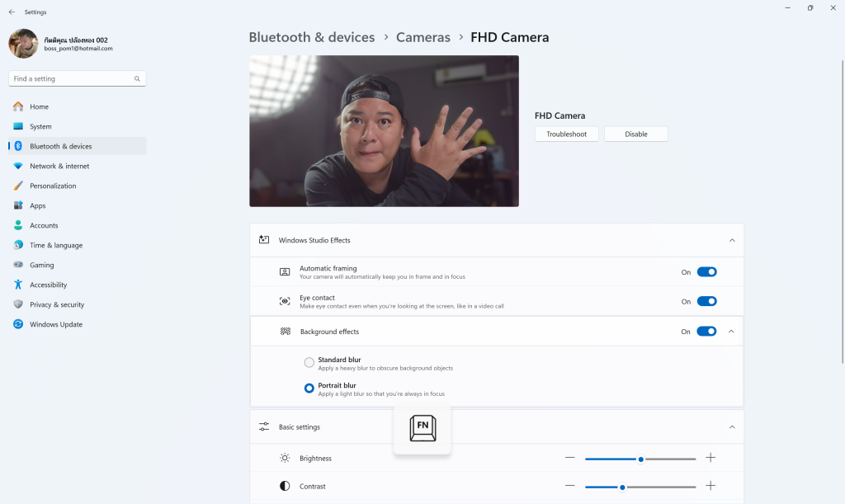Screen dimensions: 845x504
Task: Click the Find a setting search field
Action: coord(77,78)
